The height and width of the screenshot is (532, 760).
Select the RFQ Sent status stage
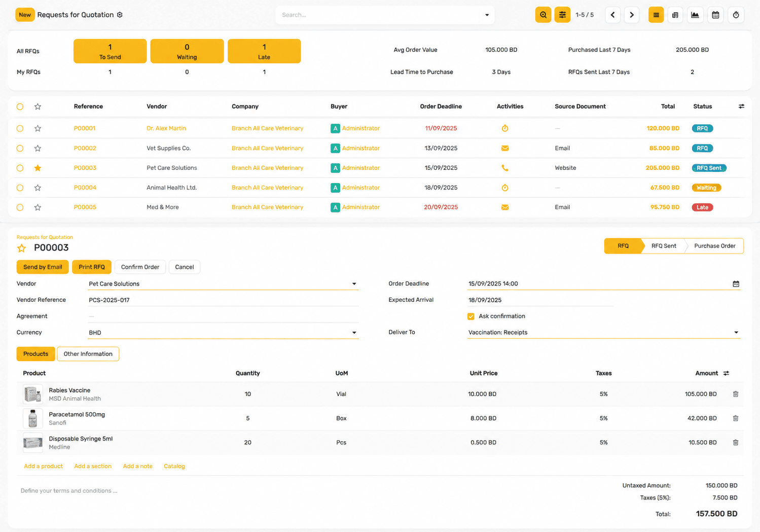pyautogui.click(x=664, y=246)
